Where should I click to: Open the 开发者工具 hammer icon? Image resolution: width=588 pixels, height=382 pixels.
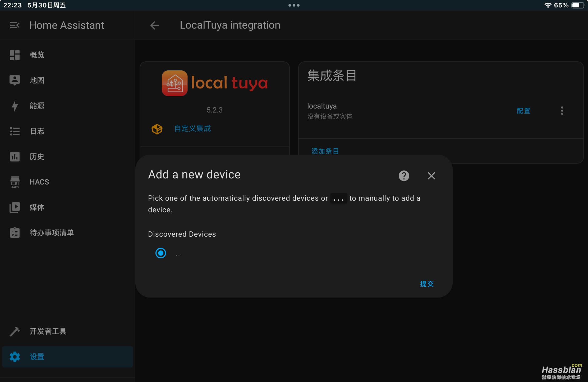[15, 331]
